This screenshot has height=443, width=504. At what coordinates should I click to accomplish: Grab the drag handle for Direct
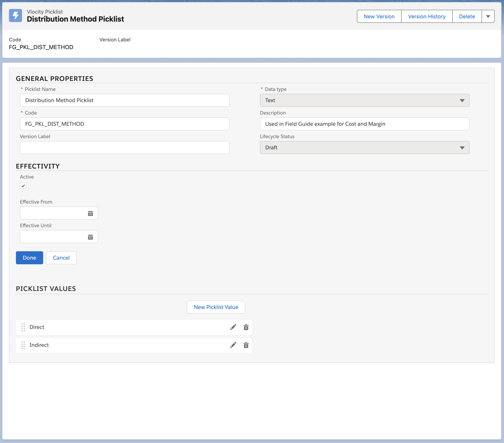pos(23,327)
